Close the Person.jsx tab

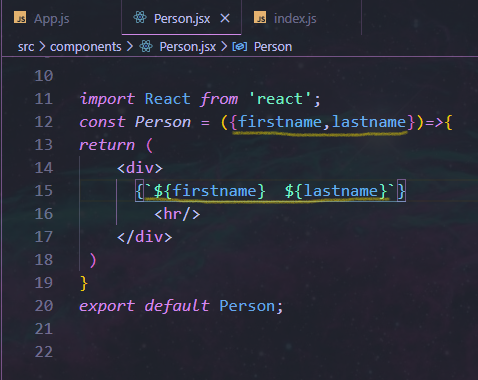(x=225, y=18)
